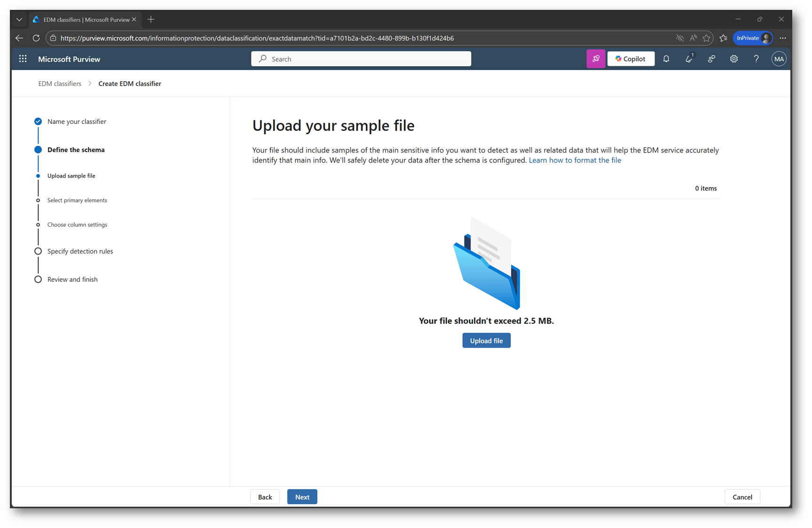Click the completed Name your classifier checkmark
Image resolution: width=812 pixels, height=528 pixels.
[x=38, y=121]
